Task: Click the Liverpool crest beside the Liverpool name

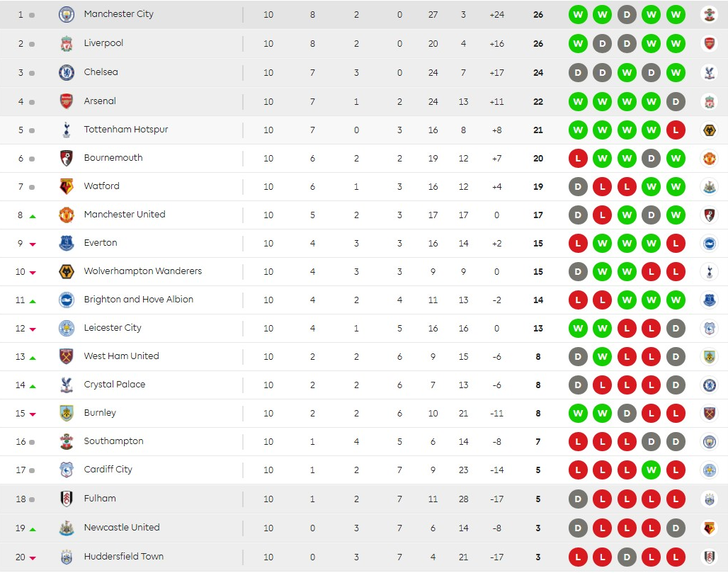Action: click(x=67, y=43)
